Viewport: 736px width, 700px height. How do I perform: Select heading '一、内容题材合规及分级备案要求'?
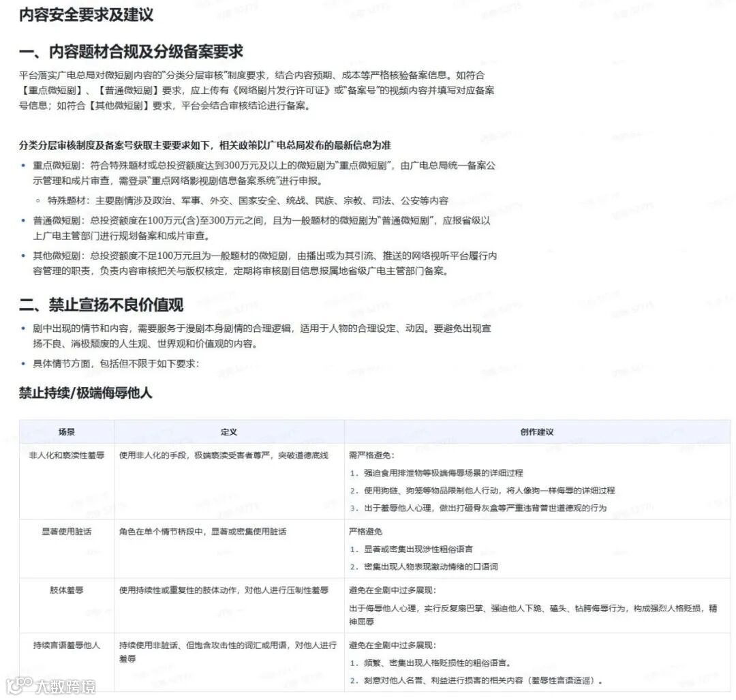coord(131,52)
